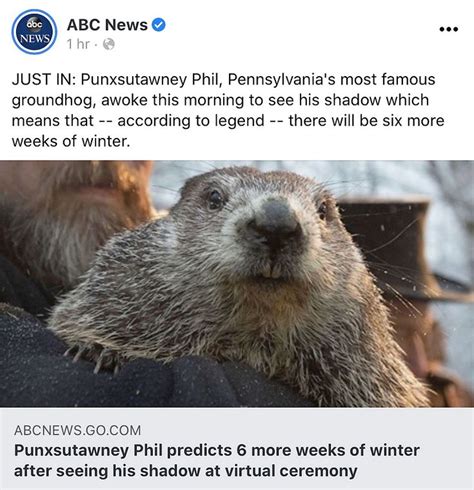The height and width of the screenshot is (490, 474).
Task: Click on the groundhog's nose
Action: coord(274,221)
